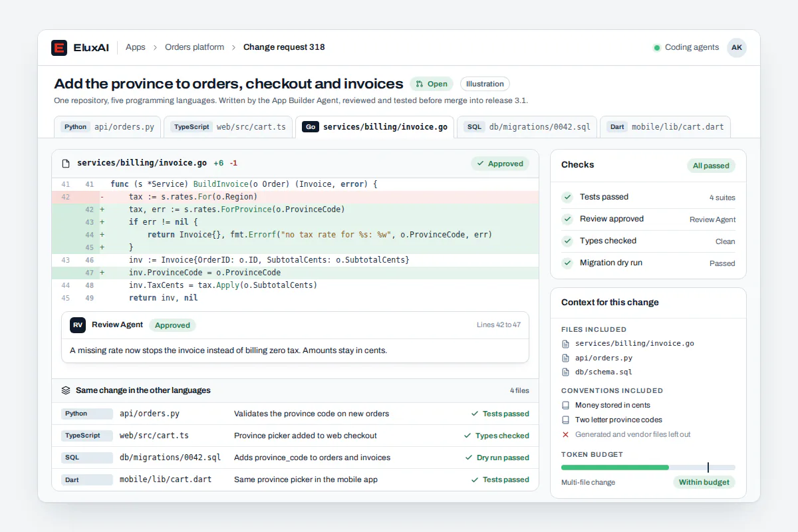798x532 pixels.
Task: Click added line 47 inv.ProvinceCode assignment
Action: (x=295, y=273)
